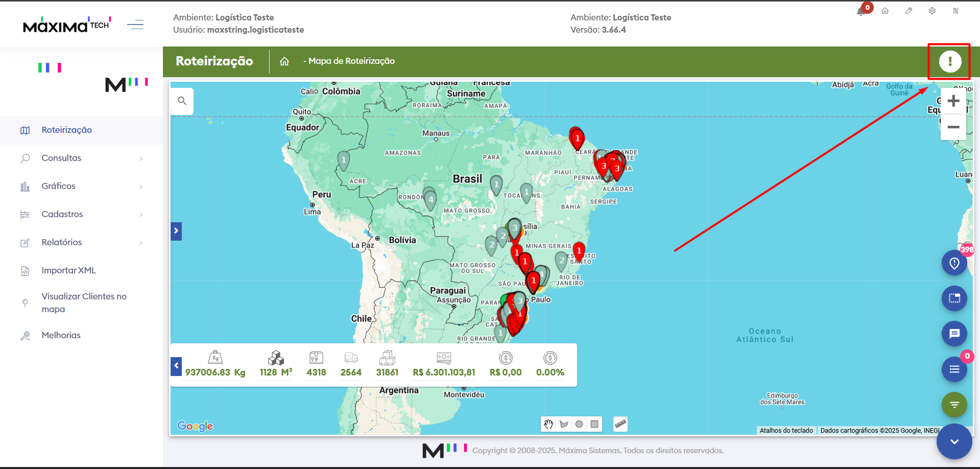The width and height of the screenshot is (980, 469).
Task: Select the circle drawing tool
Action: point(579,424)
